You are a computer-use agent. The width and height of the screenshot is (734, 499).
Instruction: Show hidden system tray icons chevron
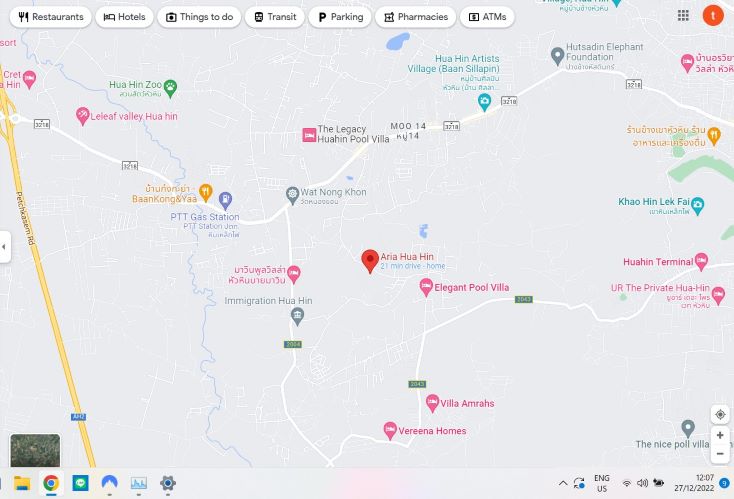pos(563,483)
